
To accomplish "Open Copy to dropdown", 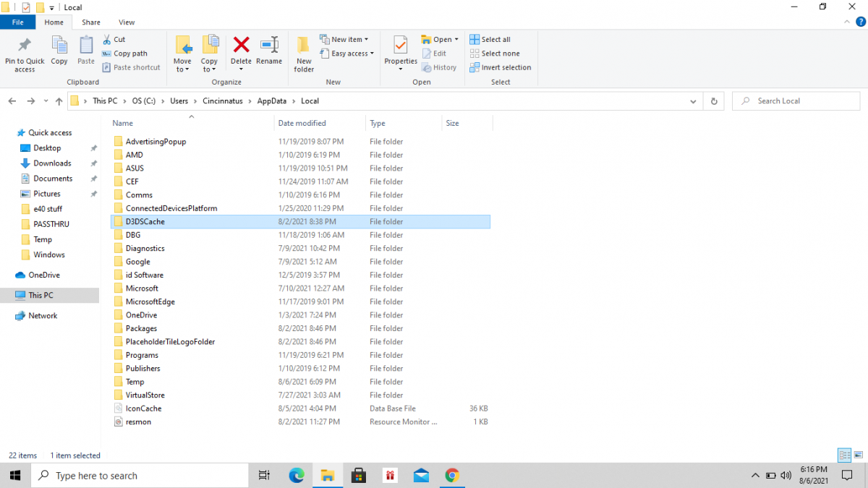I will coord(210,69).
